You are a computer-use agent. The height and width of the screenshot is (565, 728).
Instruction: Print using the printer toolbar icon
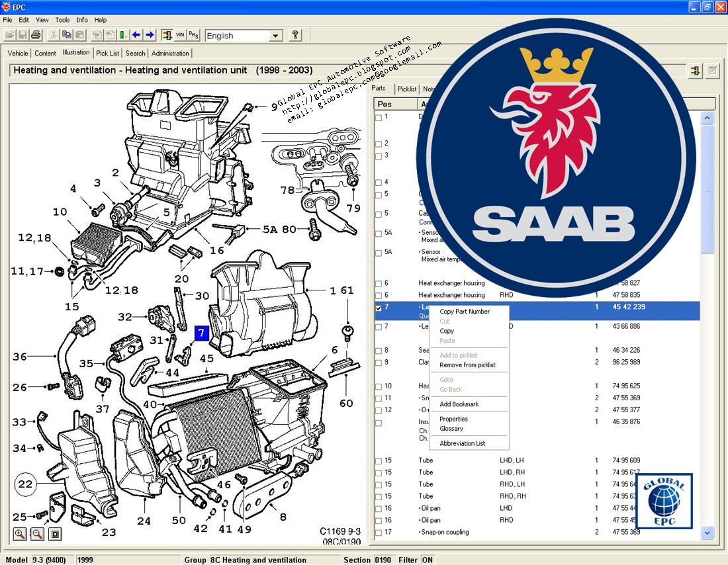point(36,35)
